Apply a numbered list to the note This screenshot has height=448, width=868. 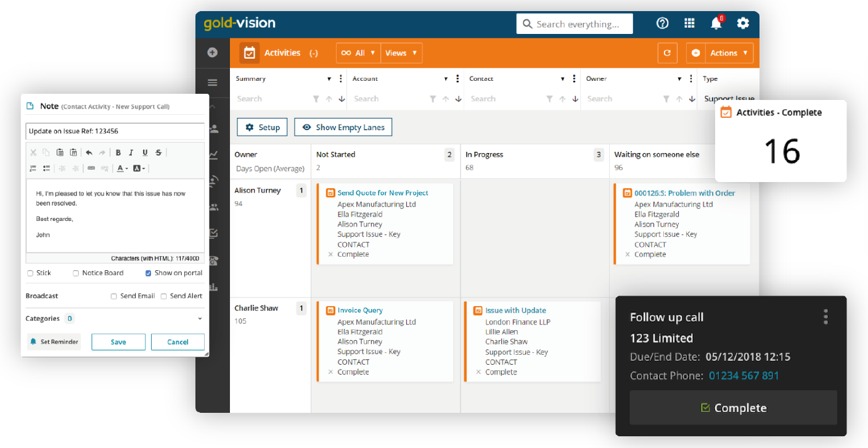pyautogui.click(x=32, y=168)
